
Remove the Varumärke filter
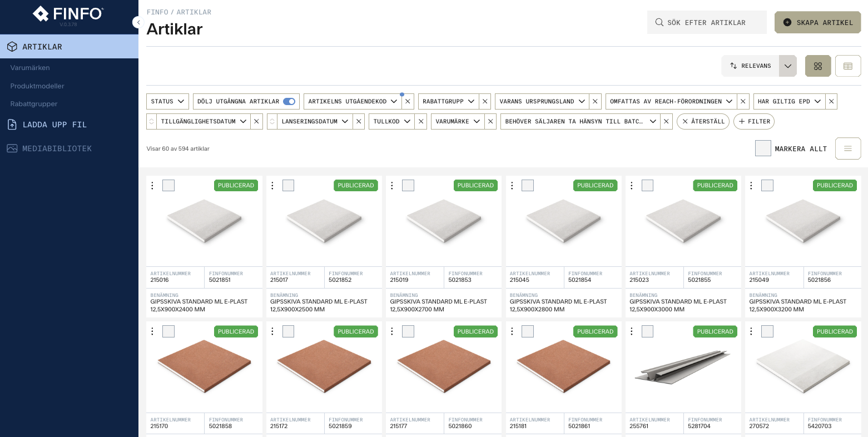tap(490, 121)
